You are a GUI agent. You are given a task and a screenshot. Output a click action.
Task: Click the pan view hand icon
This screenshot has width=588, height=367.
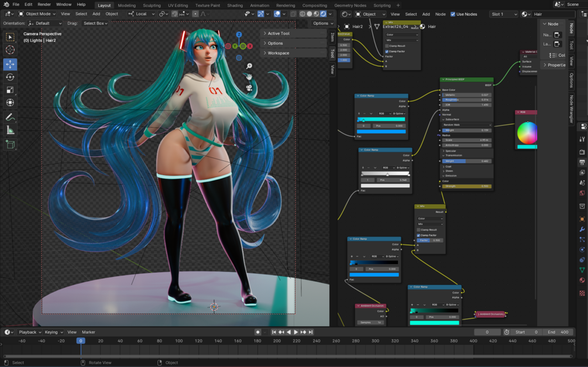point(249,77)
